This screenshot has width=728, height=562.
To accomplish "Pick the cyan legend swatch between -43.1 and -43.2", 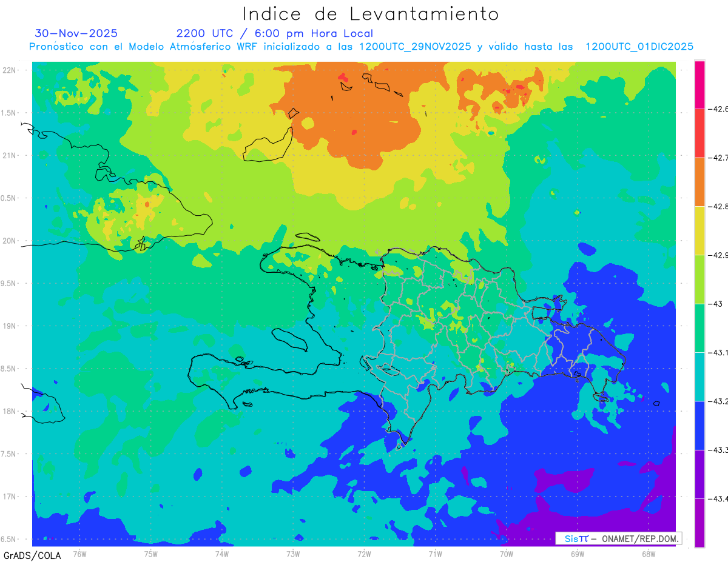I will click(699, 376).
